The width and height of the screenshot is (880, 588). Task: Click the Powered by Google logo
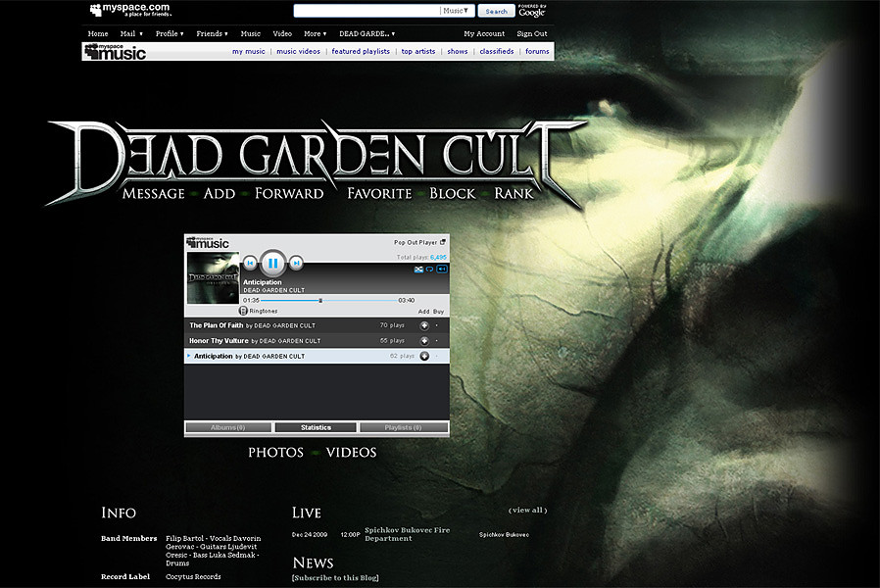(532, 11)
